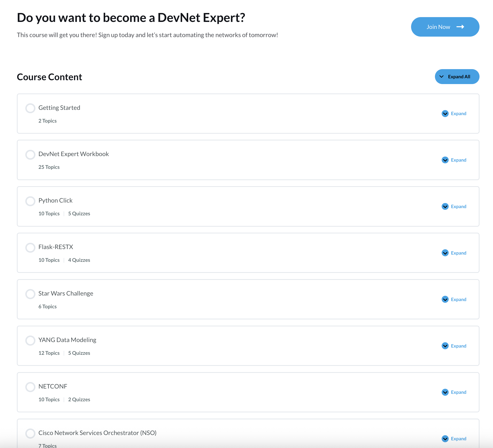Screen dimensions: 493x448
Task: Open the Flask-RESTX lesson title
Action: [x=56, y=247]
